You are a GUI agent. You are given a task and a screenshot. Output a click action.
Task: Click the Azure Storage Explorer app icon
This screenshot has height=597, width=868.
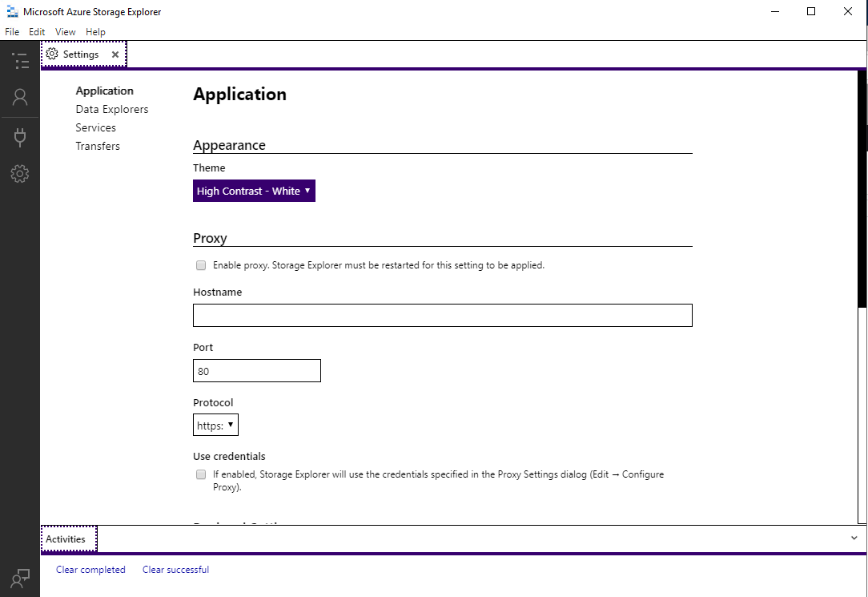pos(12,12)
